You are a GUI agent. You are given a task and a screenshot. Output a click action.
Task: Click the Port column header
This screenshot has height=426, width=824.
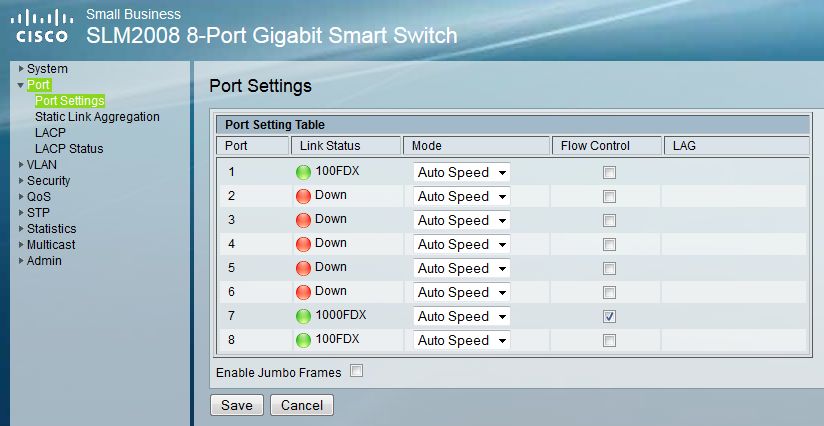tap(252, 146)
